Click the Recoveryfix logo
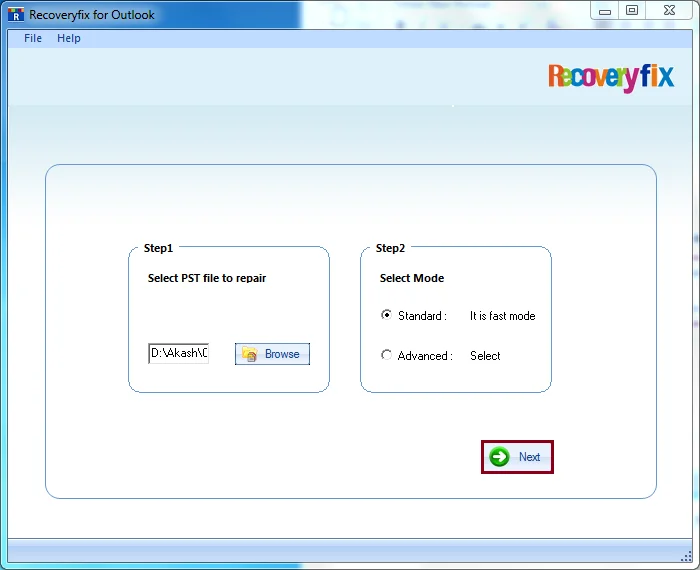The width and height of the screenshot is (700, 570). point(611,78)
